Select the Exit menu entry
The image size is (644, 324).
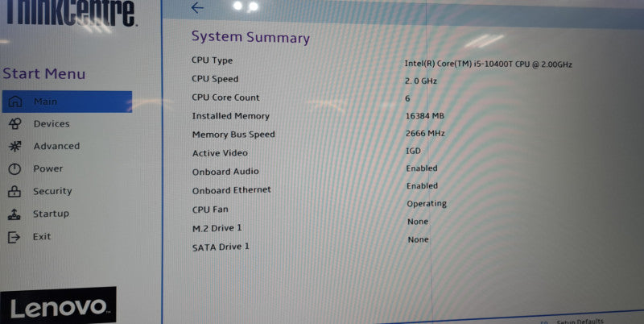point(42,236)
